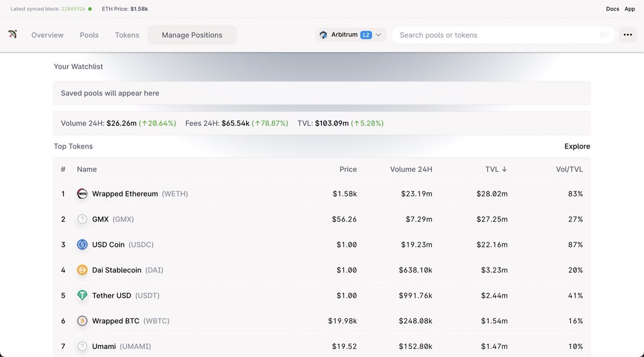Screen dimensions: 644x357
Task: Click the 5.28% TVL change indicator
Action: (368, 123)
